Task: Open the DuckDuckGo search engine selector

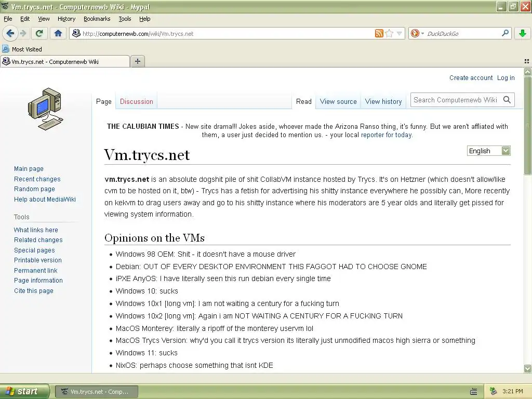Action: (417, 33)
